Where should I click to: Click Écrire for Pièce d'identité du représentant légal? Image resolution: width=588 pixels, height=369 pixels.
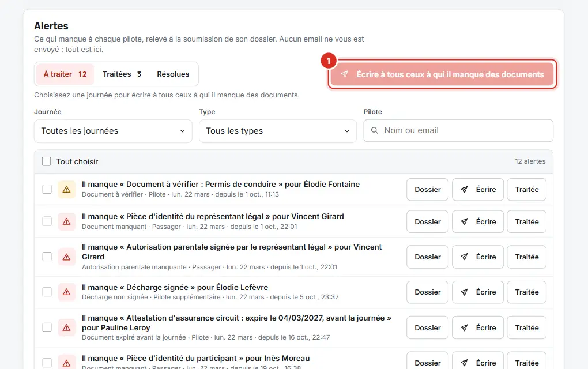[x=478, y=221]
